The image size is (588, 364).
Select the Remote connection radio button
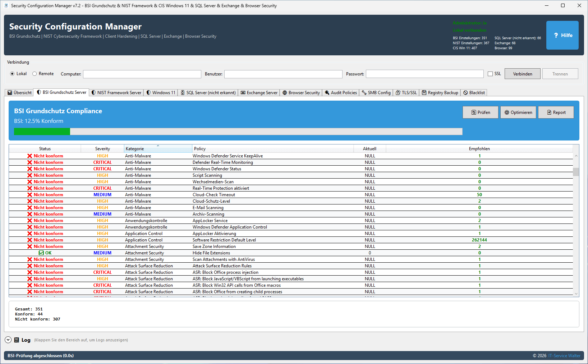point(35,74)
